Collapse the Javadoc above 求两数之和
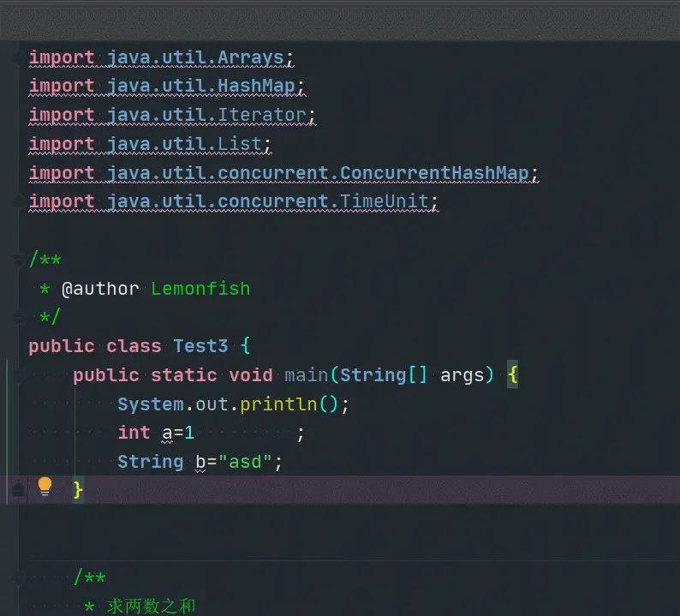This screenshot has width=680, height=616. pyautogui.click(x=19, y=577)
